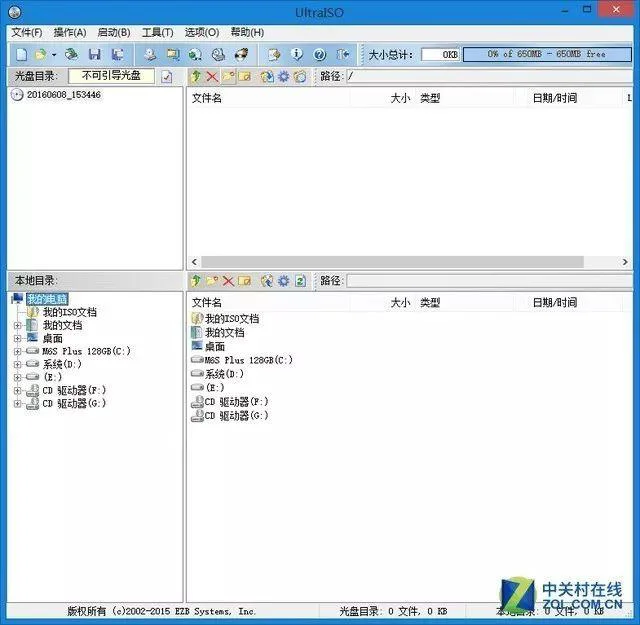
Task: Click the hide/show icon after disc gear
Action: [x=300, y=76]
